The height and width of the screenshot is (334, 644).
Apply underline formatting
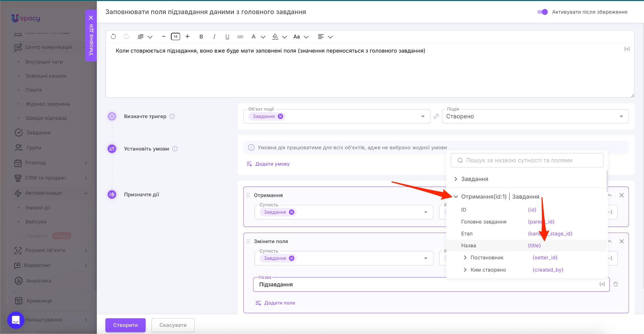[x=227, y=37]
